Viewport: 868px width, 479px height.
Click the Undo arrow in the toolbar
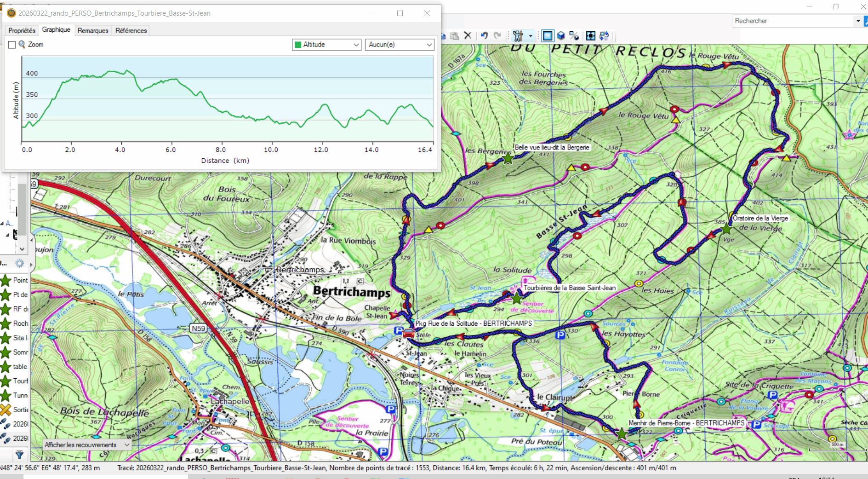(x=484, y=35)
